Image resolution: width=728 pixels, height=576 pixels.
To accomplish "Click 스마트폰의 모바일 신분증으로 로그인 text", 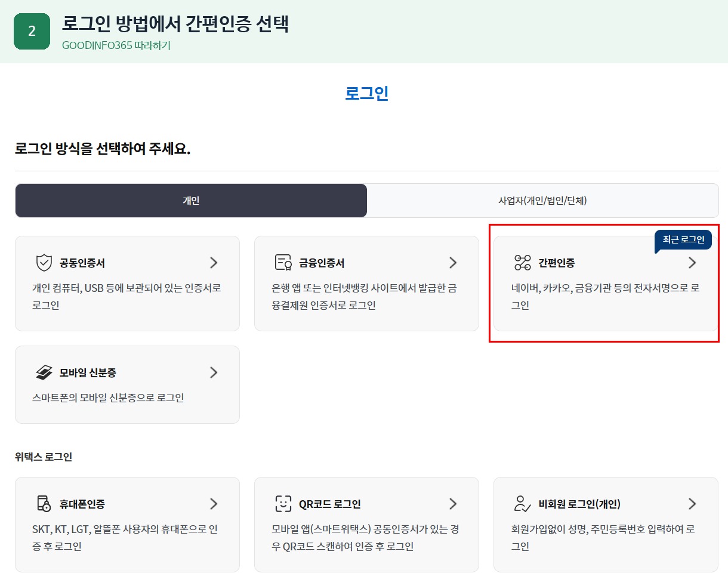I will click(108, 398).
